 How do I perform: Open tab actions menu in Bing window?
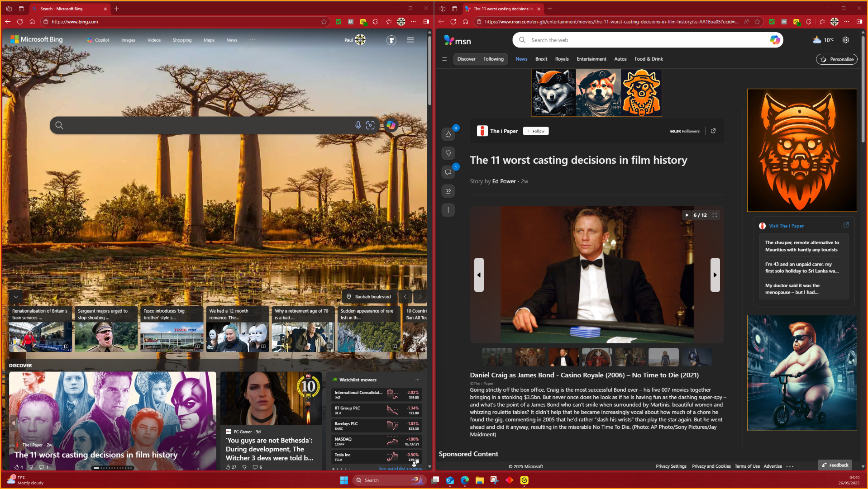21,9
